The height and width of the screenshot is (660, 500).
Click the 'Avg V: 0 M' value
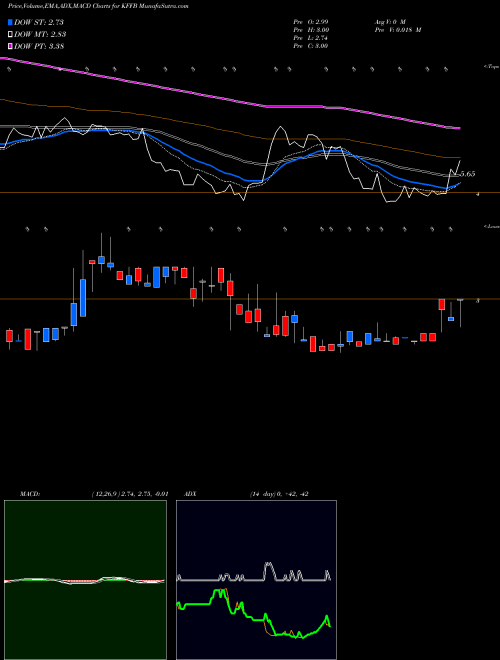coord(389,22)
